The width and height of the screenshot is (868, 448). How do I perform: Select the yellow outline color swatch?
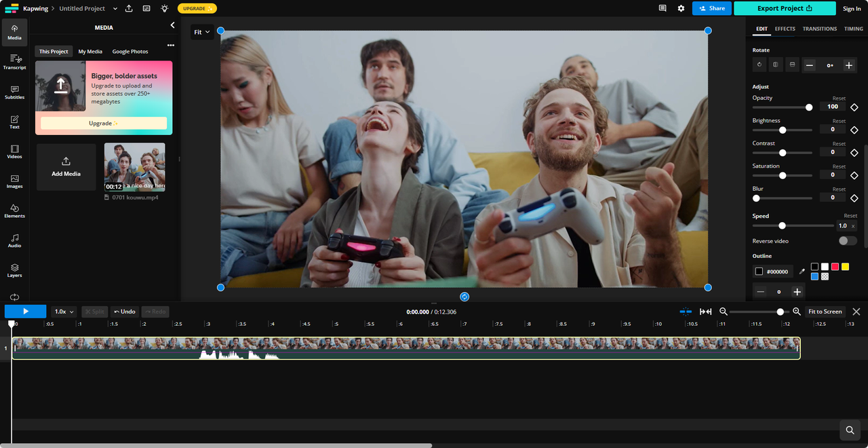[845, 267]
